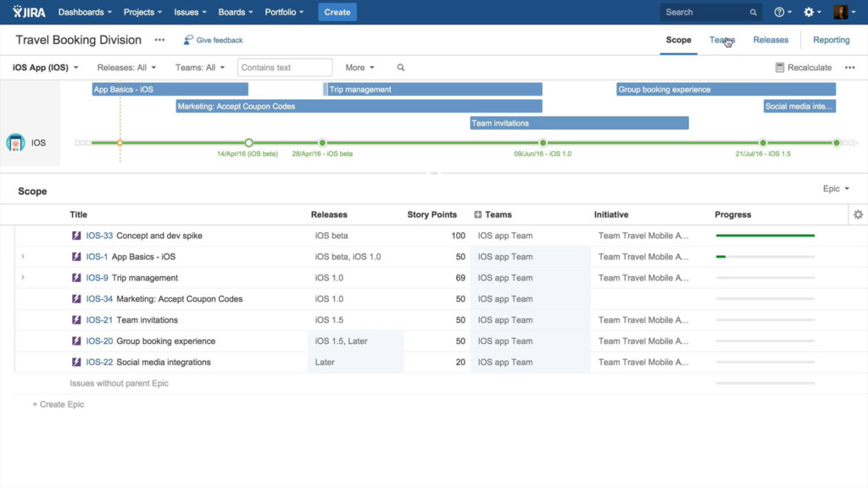868x488 pixels.
Task: Click the epic icon for IOS-33
Action: point(76,236)
